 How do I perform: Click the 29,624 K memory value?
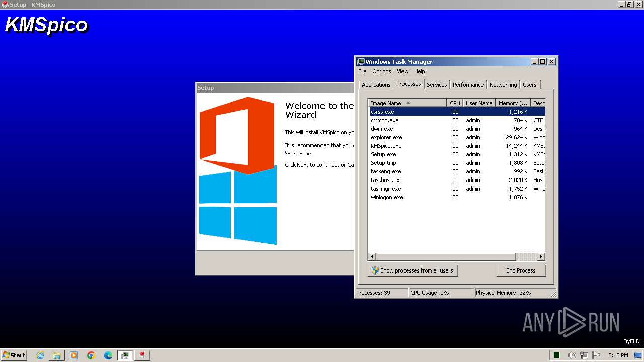pyautogui.click(x=517, y=137)
